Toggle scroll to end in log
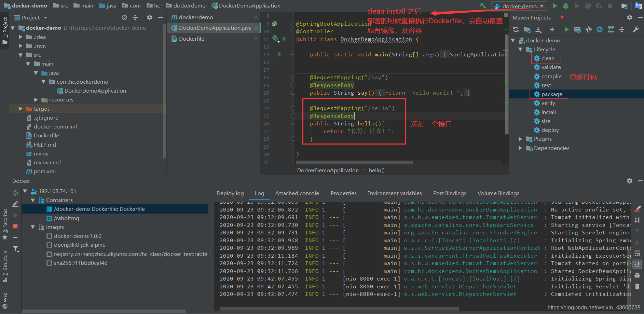 pos(637,264)
